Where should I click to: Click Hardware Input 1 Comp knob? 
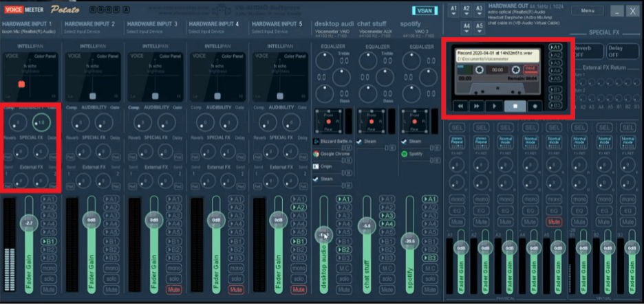point(18,122)
